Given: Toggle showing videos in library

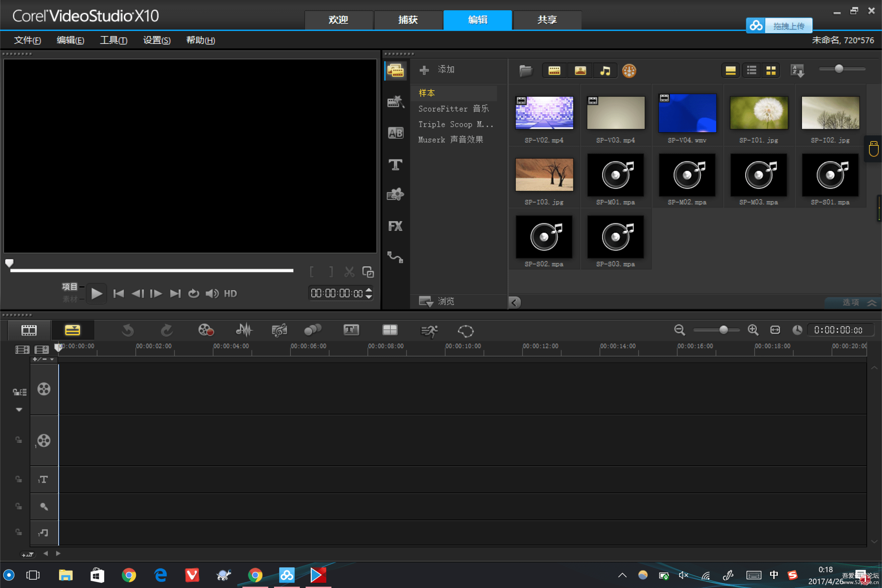Looking at the screenshot, I should (x=554, y=70).
